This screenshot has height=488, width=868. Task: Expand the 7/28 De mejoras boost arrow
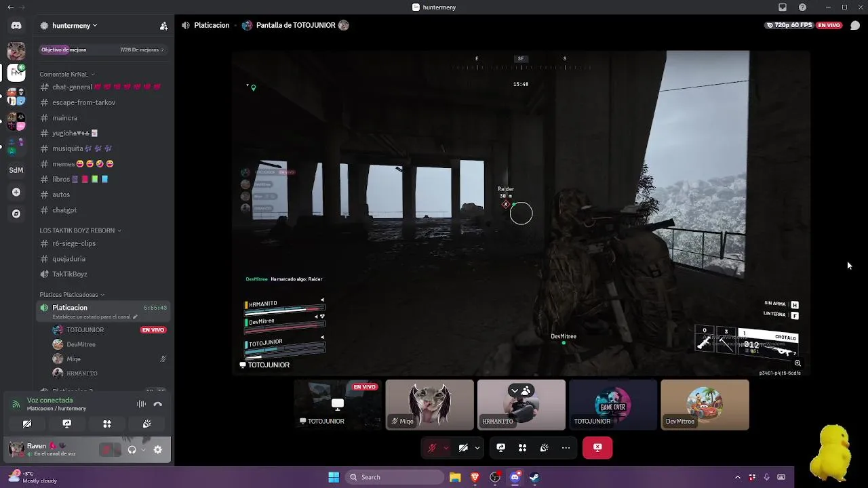[162, 49]
